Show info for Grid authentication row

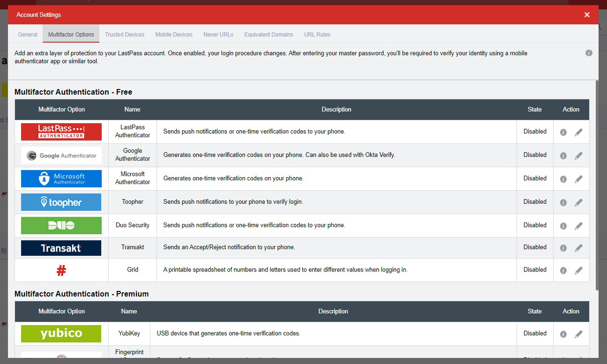563,270
